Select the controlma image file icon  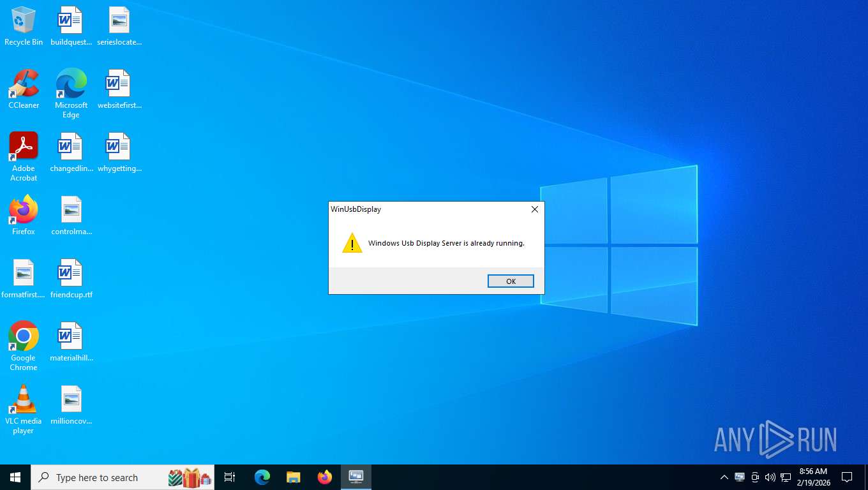[71, 216]
